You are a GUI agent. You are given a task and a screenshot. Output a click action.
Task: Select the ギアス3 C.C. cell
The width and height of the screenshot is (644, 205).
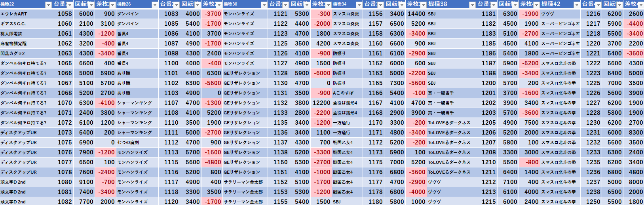coord(26,24)
